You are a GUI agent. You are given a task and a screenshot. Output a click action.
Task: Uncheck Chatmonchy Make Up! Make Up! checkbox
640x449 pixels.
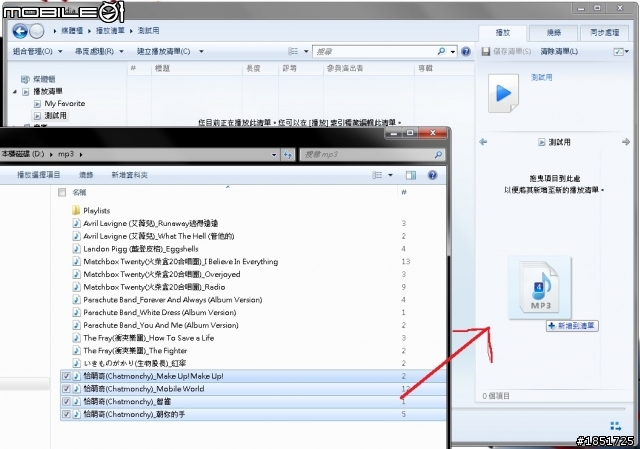click(66, 376)
